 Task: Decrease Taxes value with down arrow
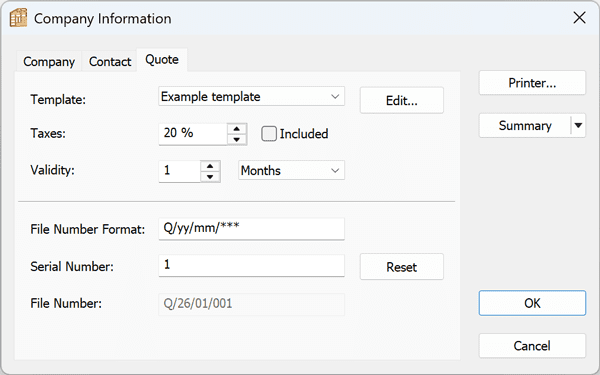pyautogui.click(x=237, y=139)
